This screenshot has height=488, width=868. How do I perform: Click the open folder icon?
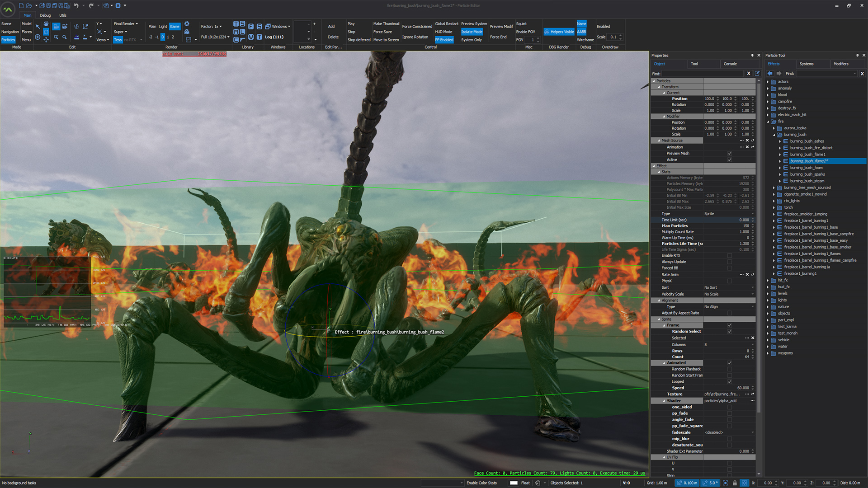pos(29,5)
